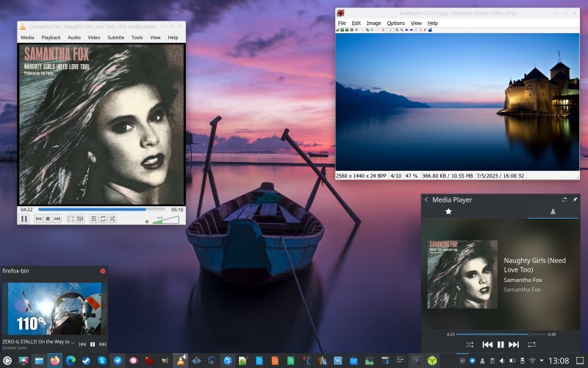The height and width of the screenshot is (368, 588).
Task: Open the IrfanView Image menu
Action: point(373,24)
